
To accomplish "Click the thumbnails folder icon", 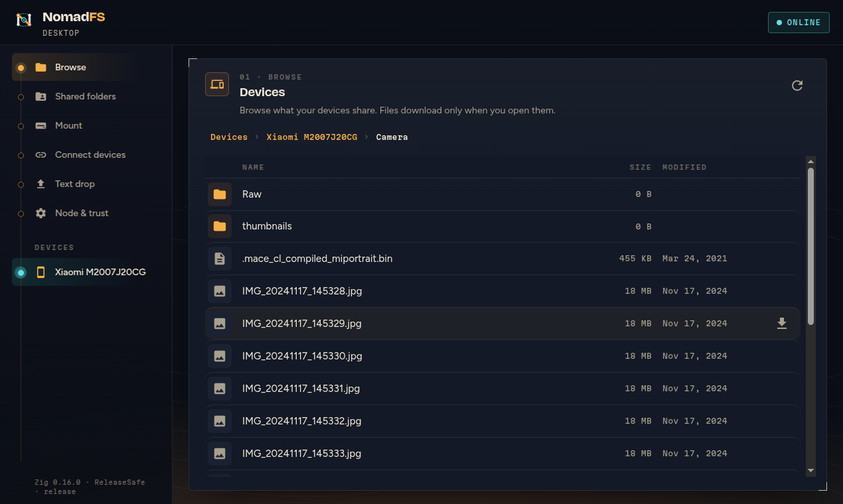I will 220,226.
